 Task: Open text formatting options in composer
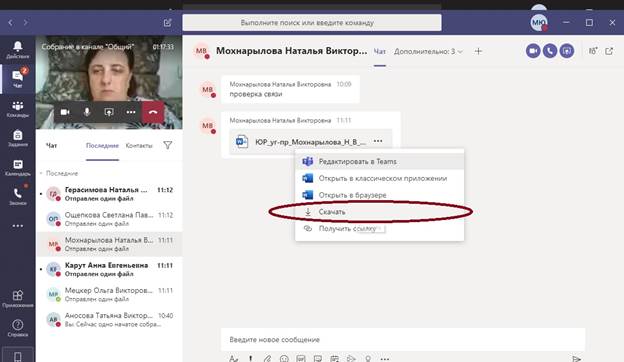(x=234, y=359)
